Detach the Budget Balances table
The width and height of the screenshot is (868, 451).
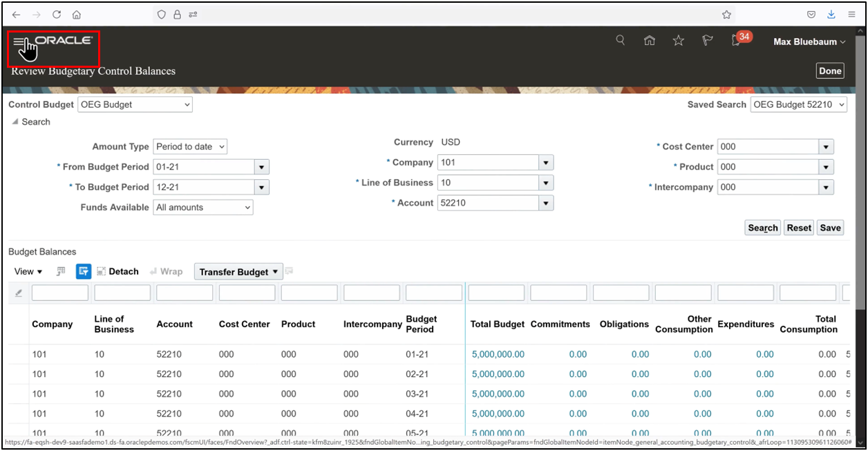117,271
